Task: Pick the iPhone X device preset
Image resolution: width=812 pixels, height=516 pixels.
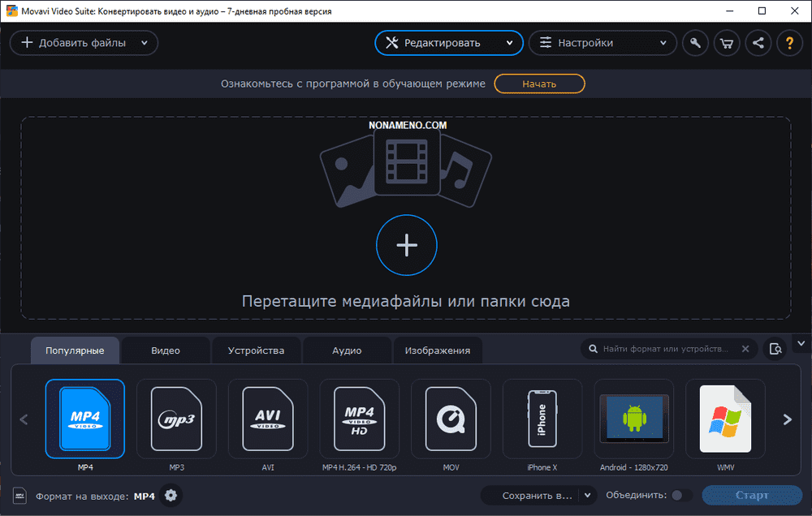Action: click(542, 419)
